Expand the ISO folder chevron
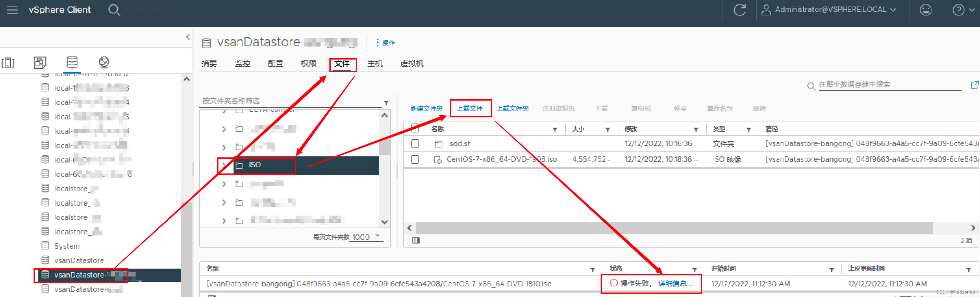Viewport: 980px width, 297px height. [224, 165]
